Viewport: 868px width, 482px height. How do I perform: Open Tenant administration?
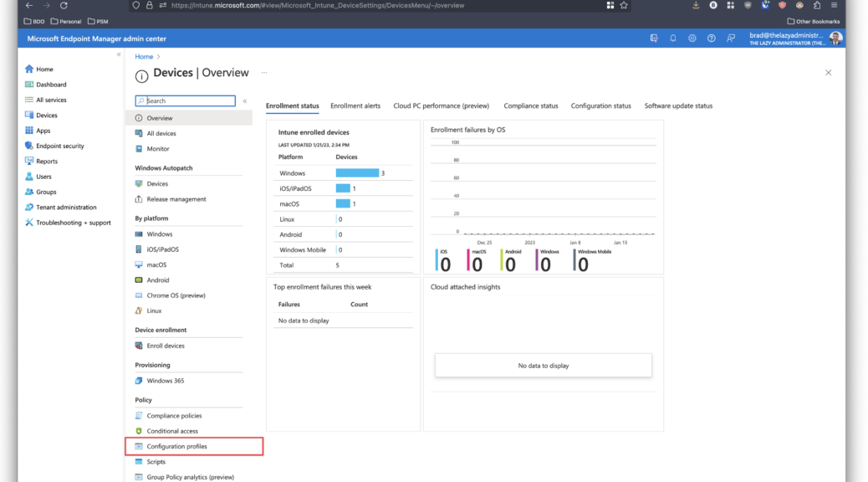pos(60,208)
